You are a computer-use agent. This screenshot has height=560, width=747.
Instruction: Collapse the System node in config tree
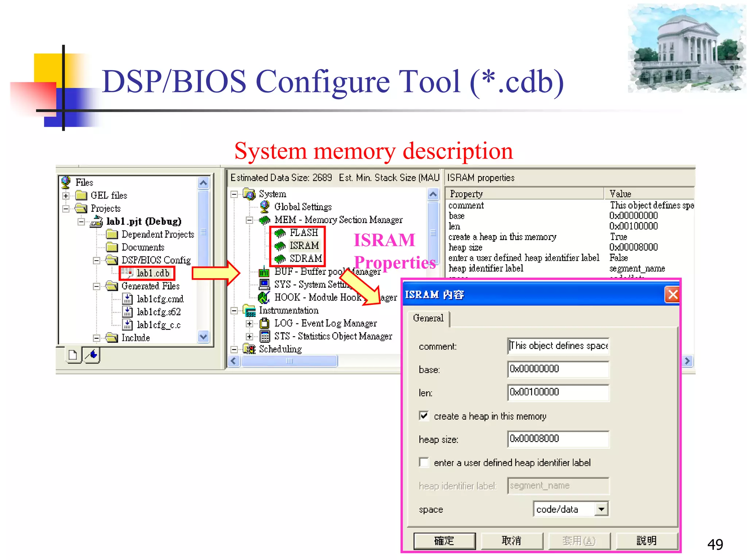pos(234,194)
